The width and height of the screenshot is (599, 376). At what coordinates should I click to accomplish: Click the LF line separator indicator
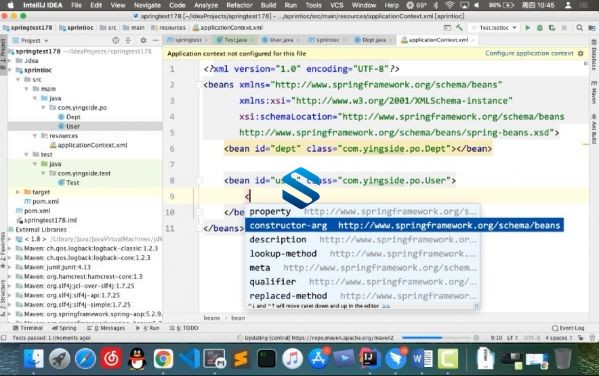(512, 338)
